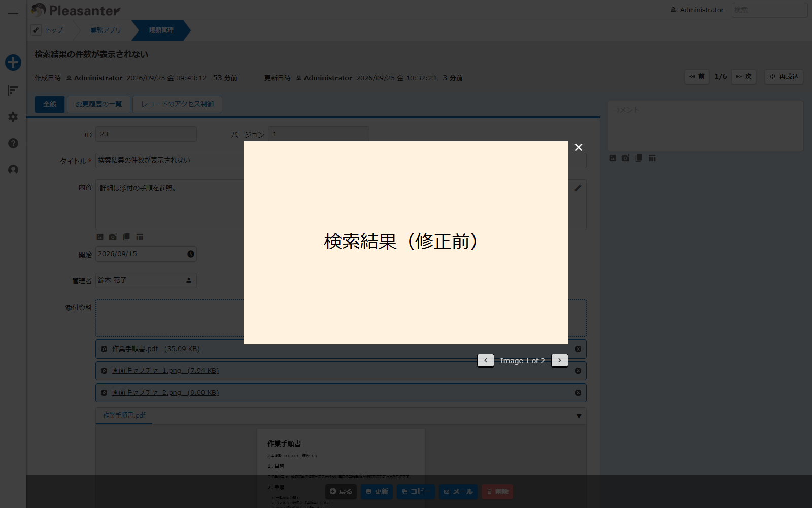Click the blue plus create-new icon

pyautogui.click(x=13, y=62)
